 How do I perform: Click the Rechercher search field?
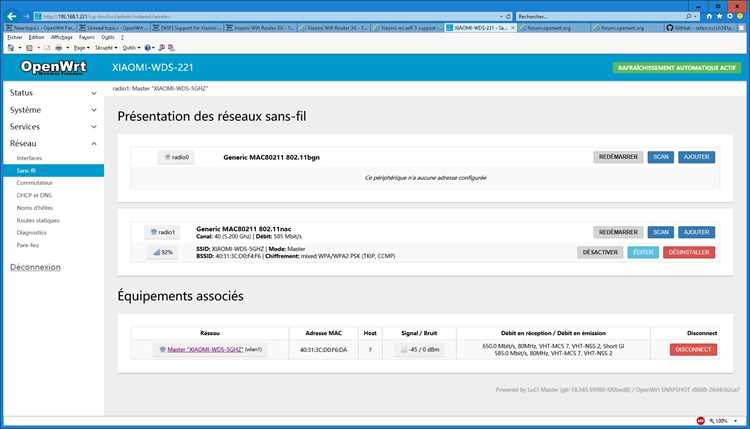(600, 16)
